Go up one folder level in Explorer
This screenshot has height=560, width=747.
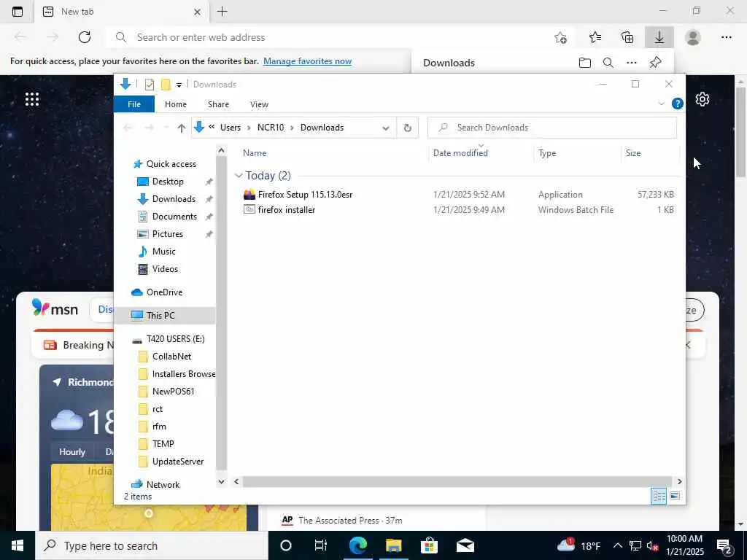click(181, 128)
